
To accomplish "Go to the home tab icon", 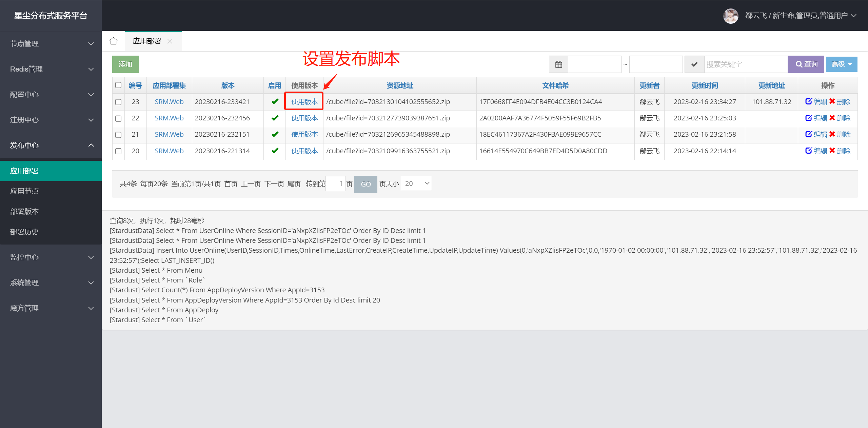I will point(113,41).
